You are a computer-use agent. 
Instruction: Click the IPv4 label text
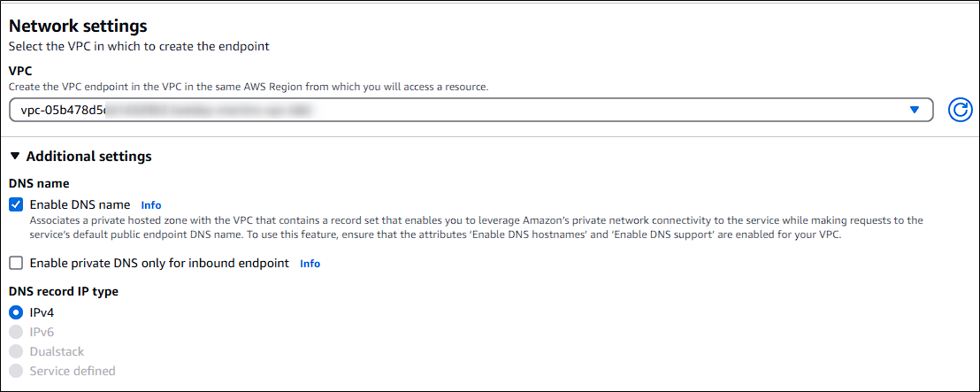(x=42, y=312)
